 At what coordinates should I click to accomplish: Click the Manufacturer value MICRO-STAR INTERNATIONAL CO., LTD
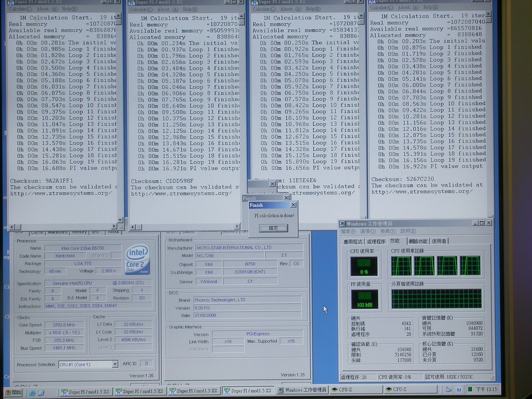[x=249, y=248]
